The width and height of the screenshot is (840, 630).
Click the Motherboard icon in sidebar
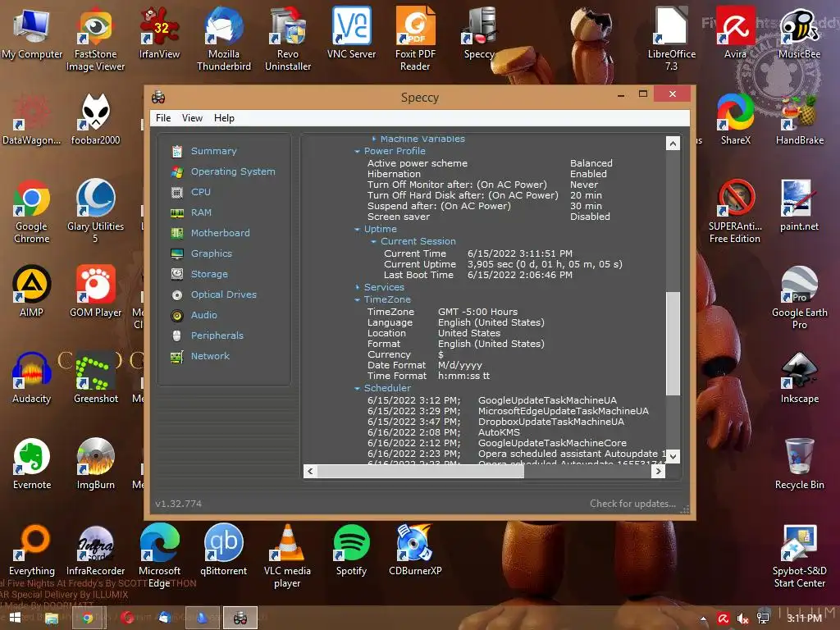177,234
